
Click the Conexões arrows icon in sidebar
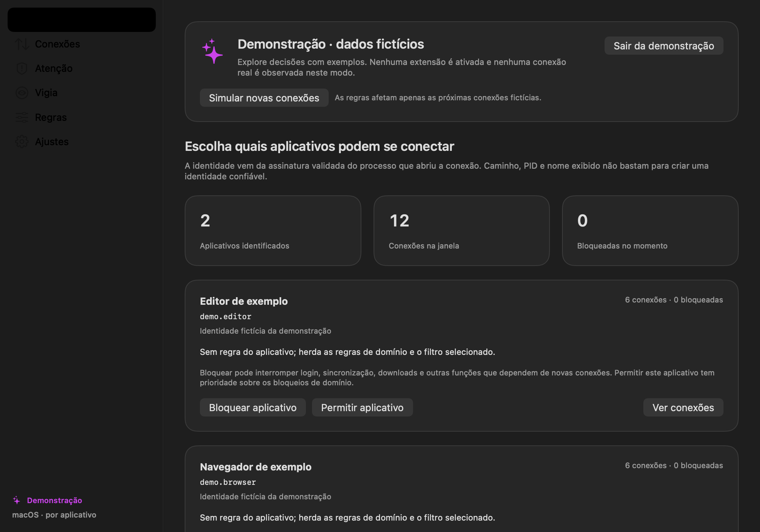pos(22,44)
